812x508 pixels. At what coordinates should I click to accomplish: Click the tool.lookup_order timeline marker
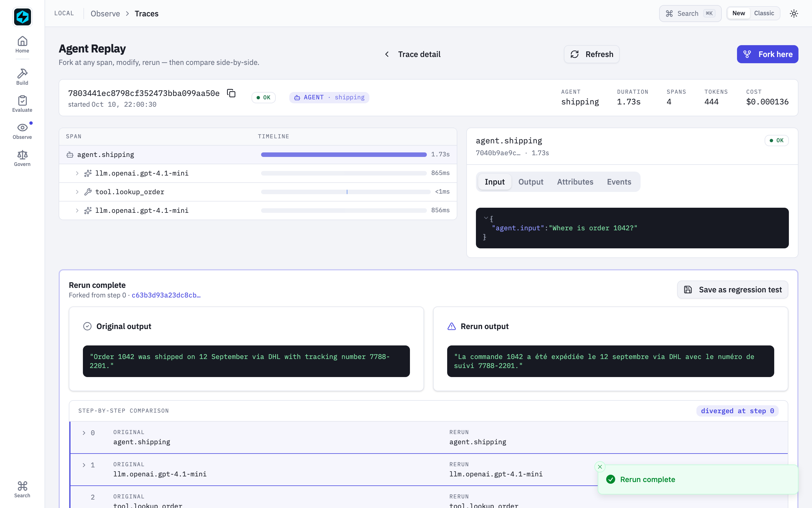point(347,192)
